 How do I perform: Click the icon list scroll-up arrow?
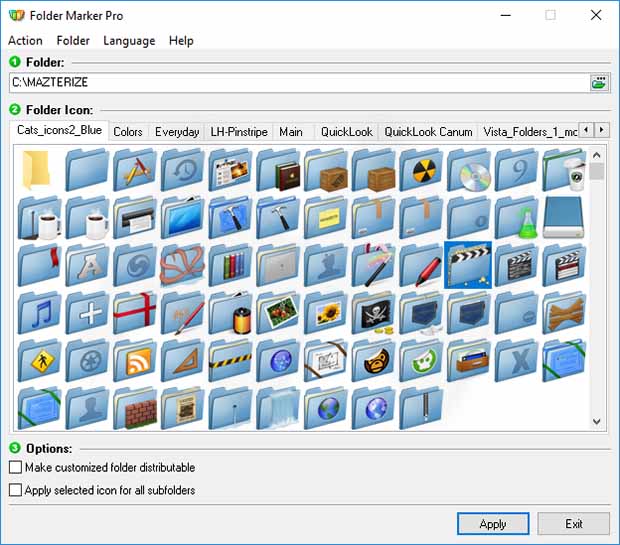click(x=597, y=155)
